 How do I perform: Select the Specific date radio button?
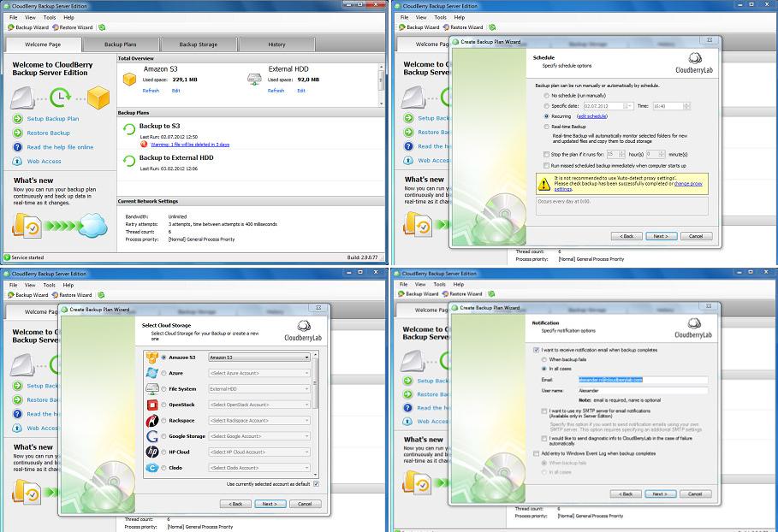(546, 105)
